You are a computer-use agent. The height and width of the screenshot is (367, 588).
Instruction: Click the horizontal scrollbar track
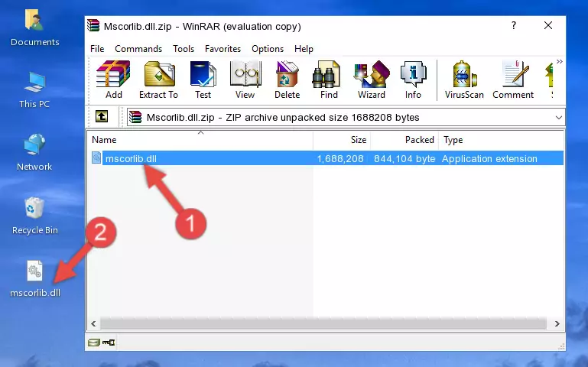323,323
